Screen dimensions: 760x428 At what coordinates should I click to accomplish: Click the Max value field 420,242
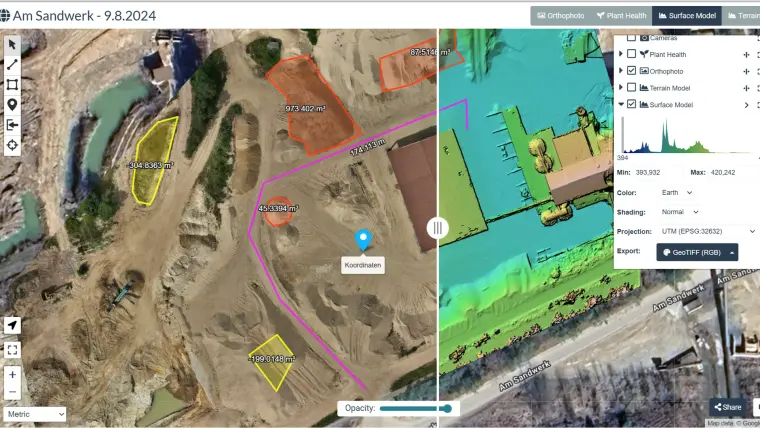pyautogui.click(x=732, y=173)
